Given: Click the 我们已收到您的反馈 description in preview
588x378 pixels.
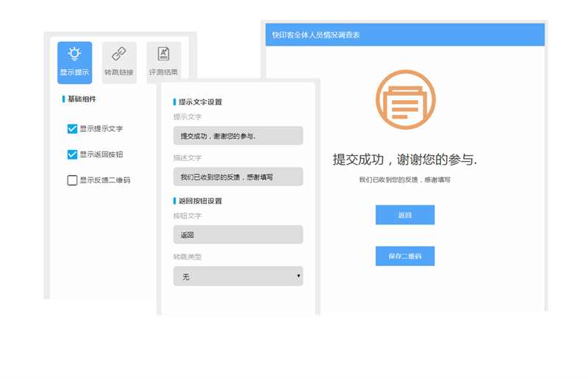Looking at the screenshot, I should coord(404,179).
